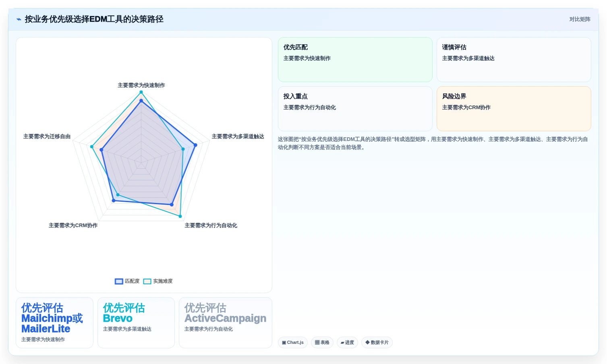
Task: Click the 实施难度 legend label
Action: 163,281
